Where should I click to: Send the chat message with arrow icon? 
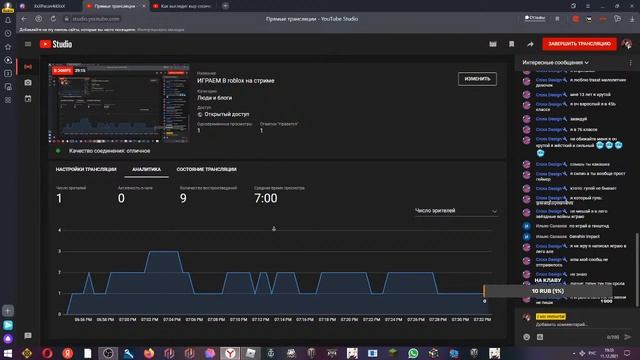628,337
